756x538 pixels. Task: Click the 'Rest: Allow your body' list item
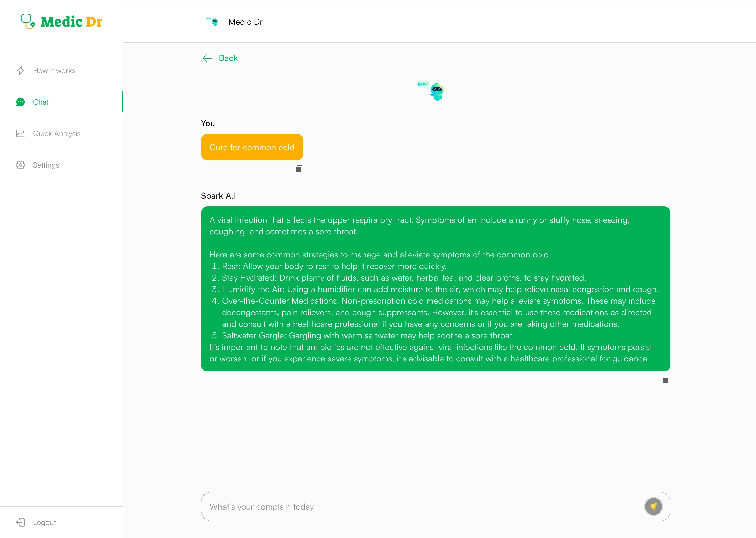coord(334,266)
